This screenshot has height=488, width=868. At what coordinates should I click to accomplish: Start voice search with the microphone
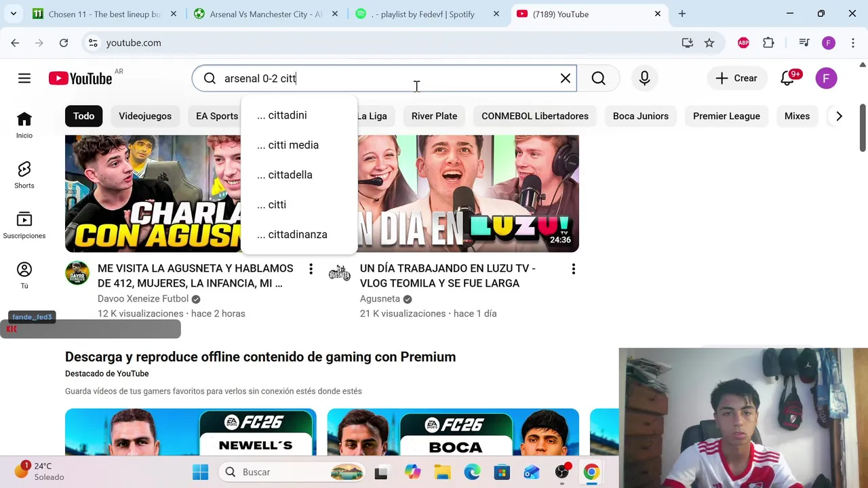coord(644,78)
